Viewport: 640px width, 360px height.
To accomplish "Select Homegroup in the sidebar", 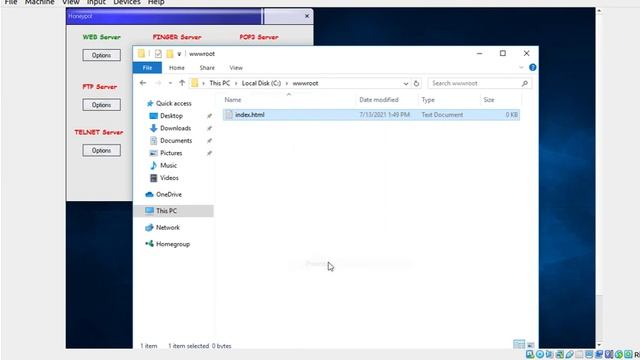I will (173, 244).
